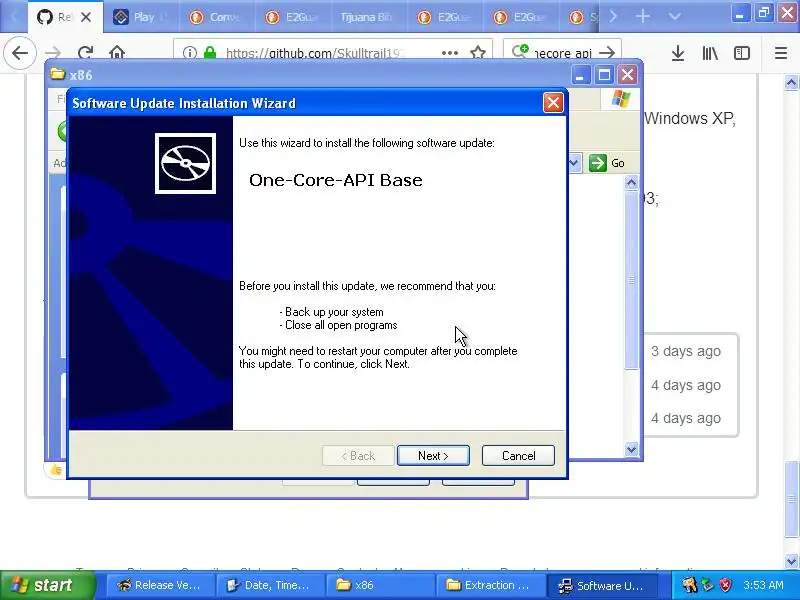Image resolution: width=800 pixels, height=600 pixels.
Task: Maximize the x86 folder window
Action: [604, 76]
